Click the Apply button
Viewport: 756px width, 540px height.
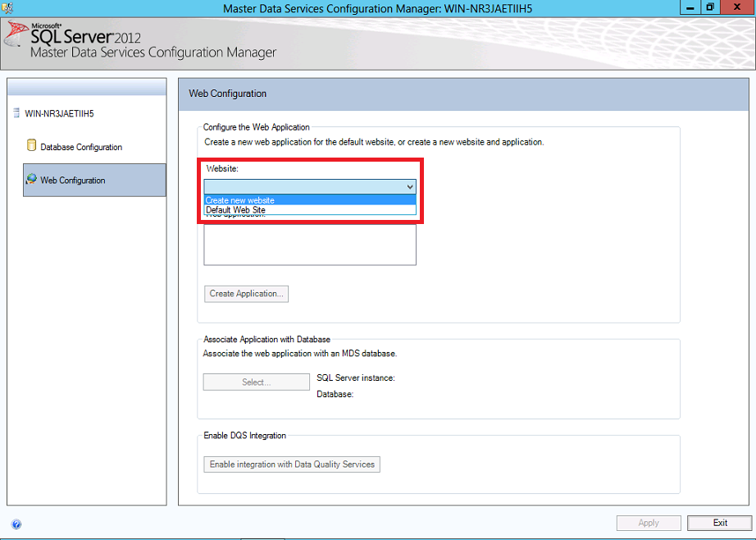649,523
